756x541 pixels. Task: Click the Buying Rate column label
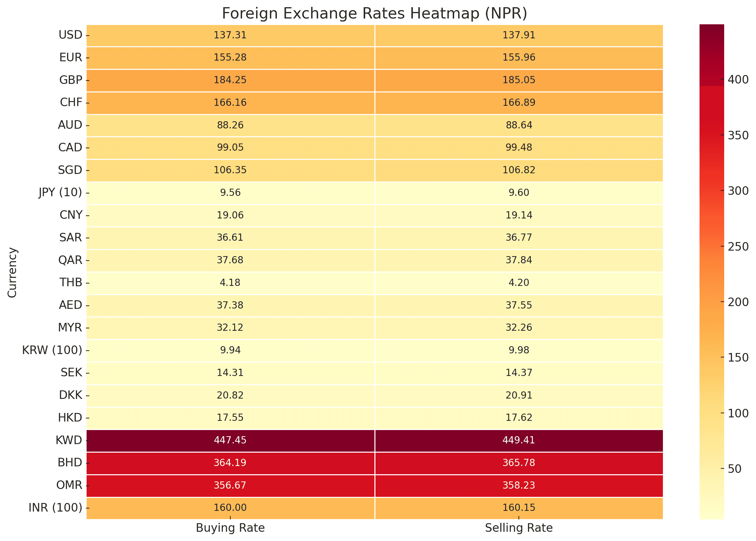(x=230, y=528)
